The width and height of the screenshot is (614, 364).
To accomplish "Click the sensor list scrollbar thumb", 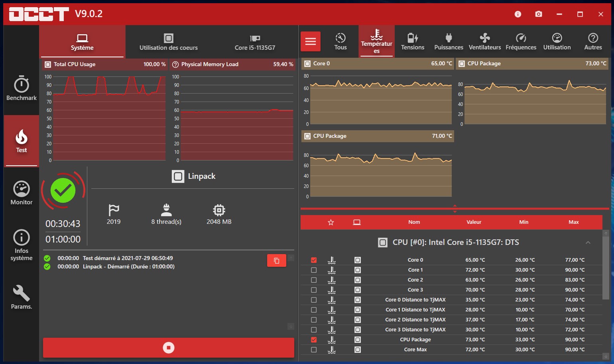I will coord(606,267).
